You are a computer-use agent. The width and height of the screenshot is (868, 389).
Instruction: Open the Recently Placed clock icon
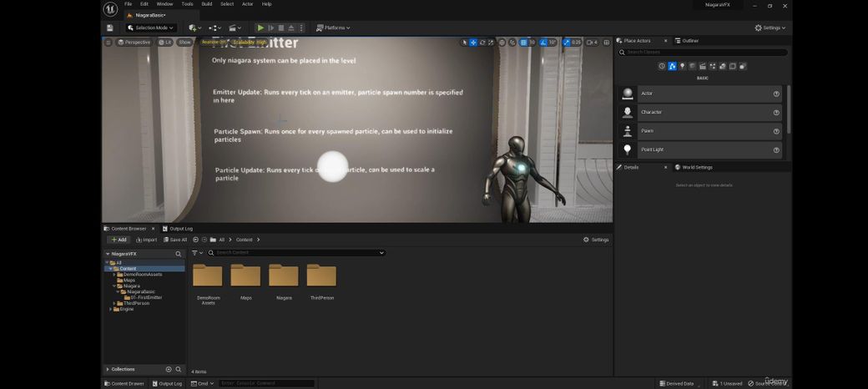pos(662,66)
